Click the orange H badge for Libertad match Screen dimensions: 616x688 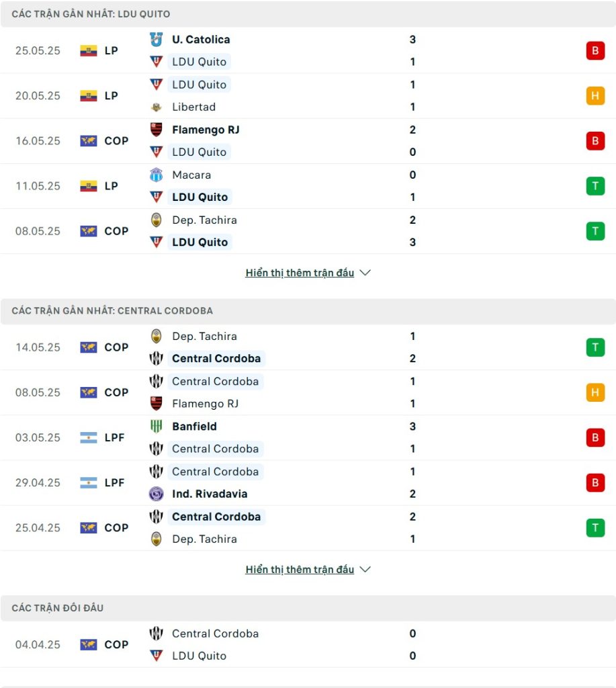tap(595, 96)
